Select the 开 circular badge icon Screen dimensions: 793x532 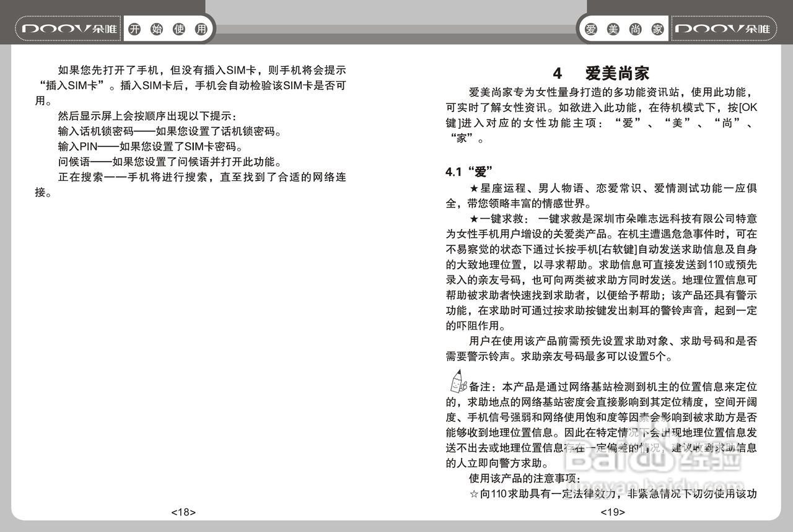135,28
